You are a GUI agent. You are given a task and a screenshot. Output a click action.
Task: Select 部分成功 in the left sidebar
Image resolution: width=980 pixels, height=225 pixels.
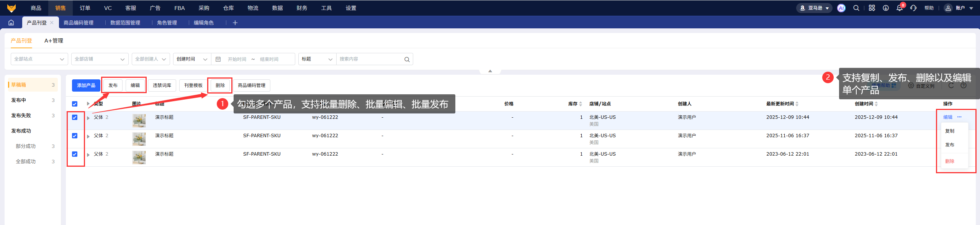pyautogui.click(x=33, y=146)
